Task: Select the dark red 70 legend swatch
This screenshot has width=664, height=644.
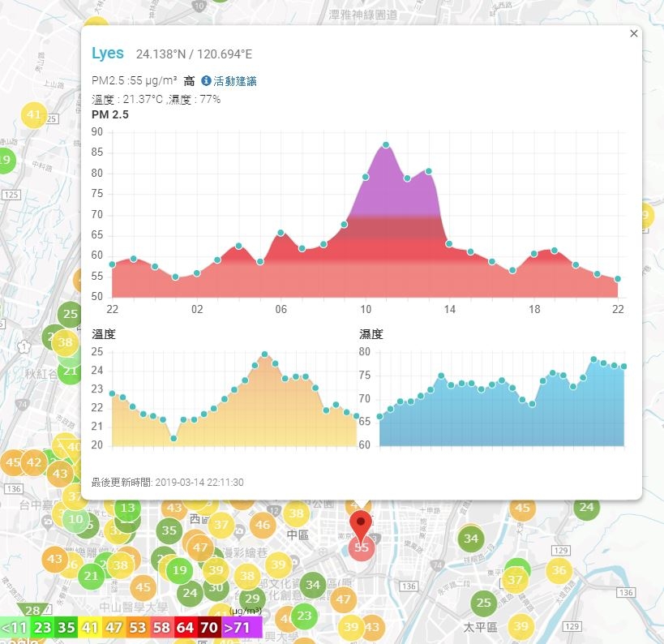Action: pos(209,627)
